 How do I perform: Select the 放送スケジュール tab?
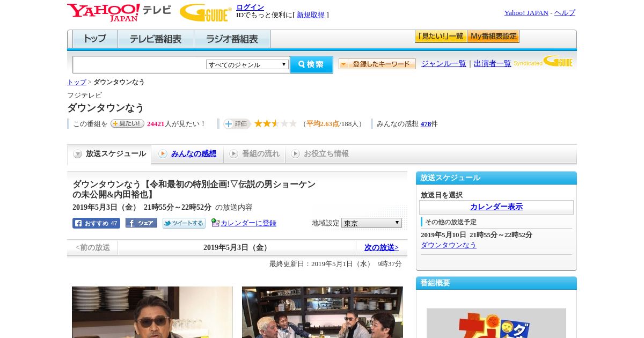[x=109, y=154]
